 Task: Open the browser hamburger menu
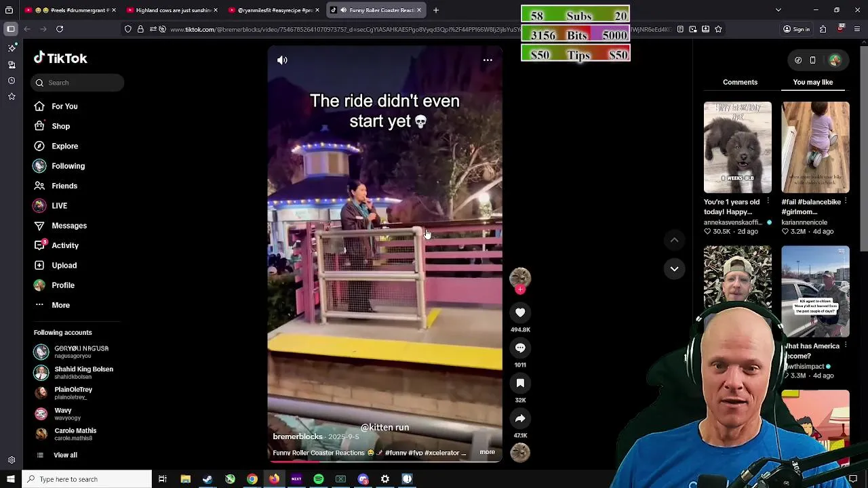(858, 29)
